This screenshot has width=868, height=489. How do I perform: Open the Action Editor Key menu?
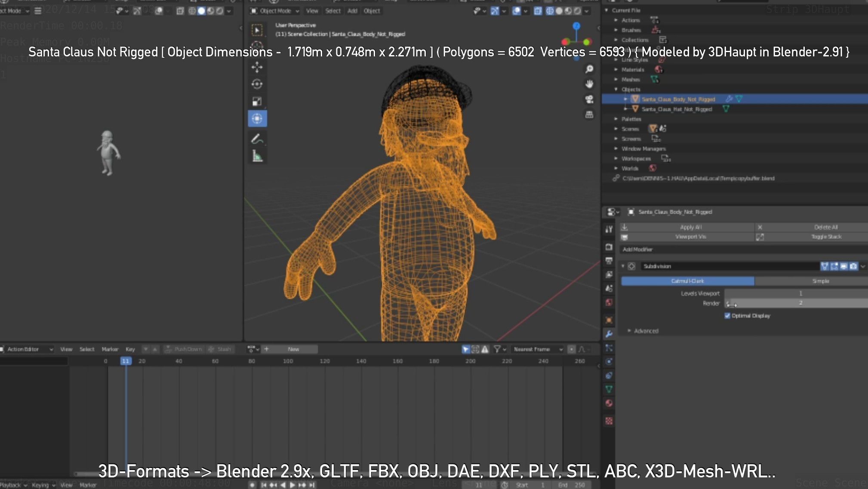(130, 349)
